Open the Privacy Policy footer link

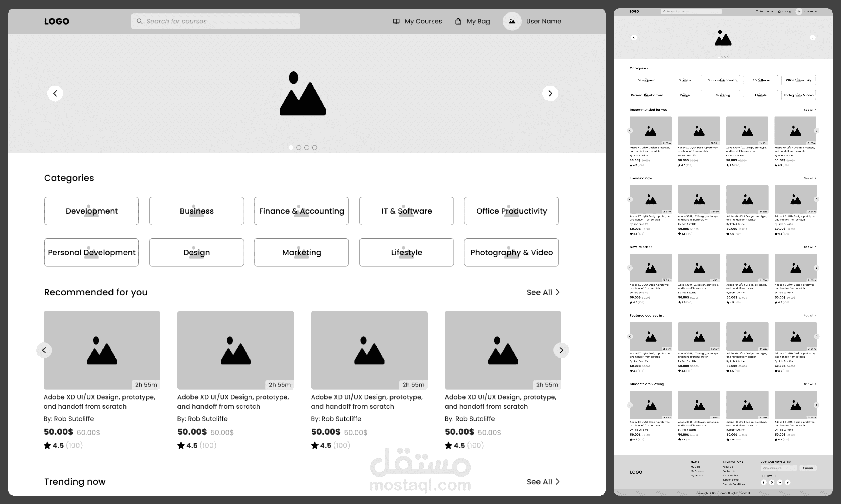tap(730, 475)
